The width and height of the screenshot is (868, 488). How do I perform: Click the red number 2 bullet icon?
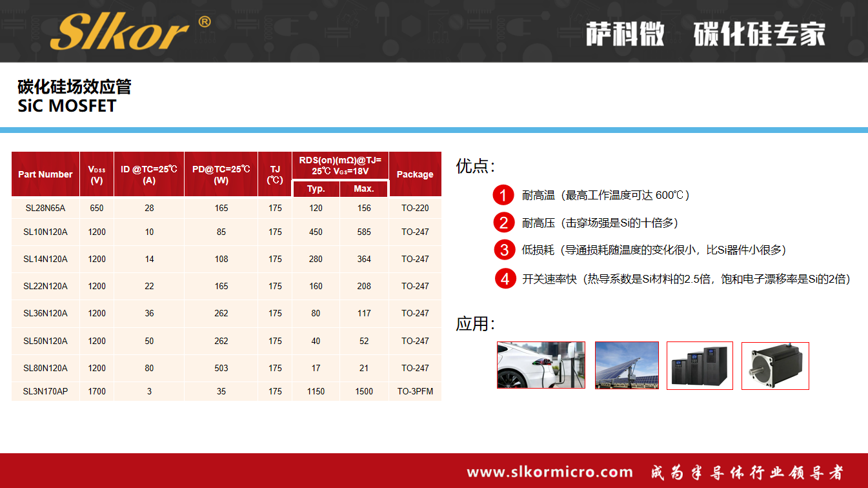coord(503,223)
